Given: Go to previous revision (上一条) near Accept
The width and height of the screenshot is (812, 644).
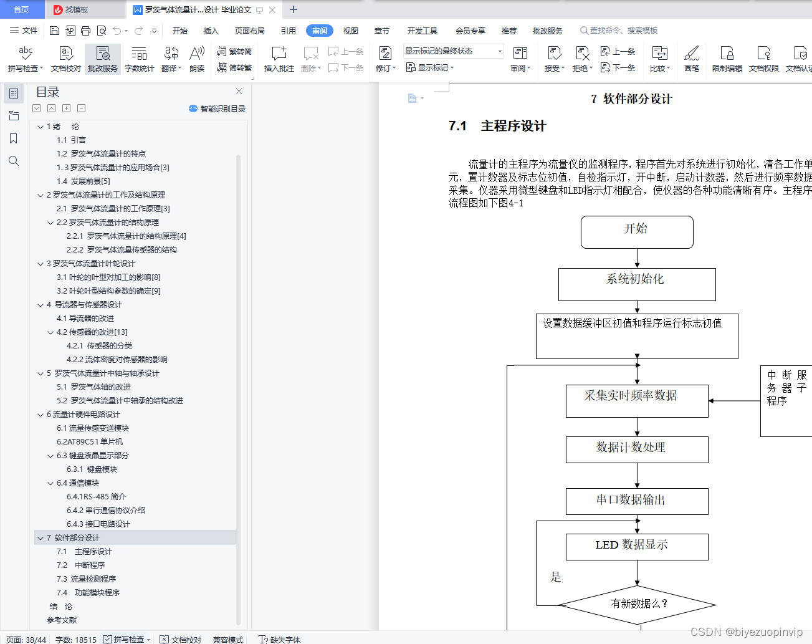Looking at the screenshot, I should point(618,52).
